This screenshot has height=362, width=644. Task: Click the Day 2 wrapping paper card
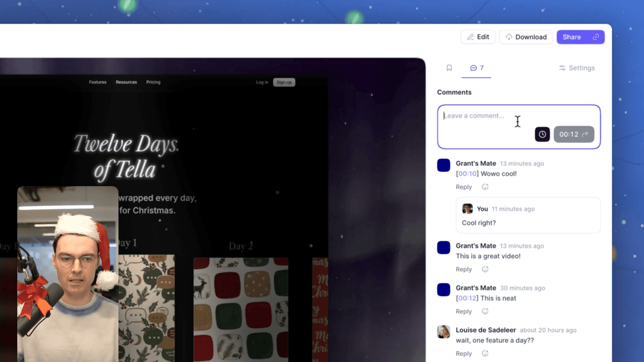(x=241, y=309)
